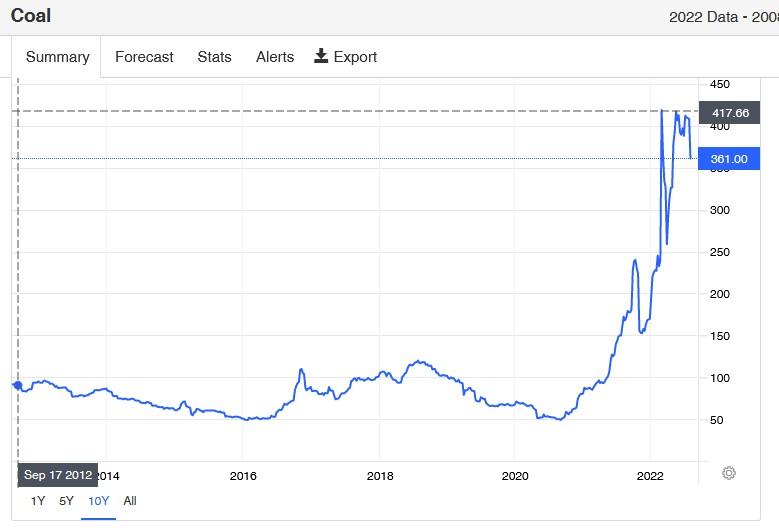Image resolution: width=779 pixels, height=531 pixels.
Task: Open chart settings gear icon
Action: click(x=729, y=473)
